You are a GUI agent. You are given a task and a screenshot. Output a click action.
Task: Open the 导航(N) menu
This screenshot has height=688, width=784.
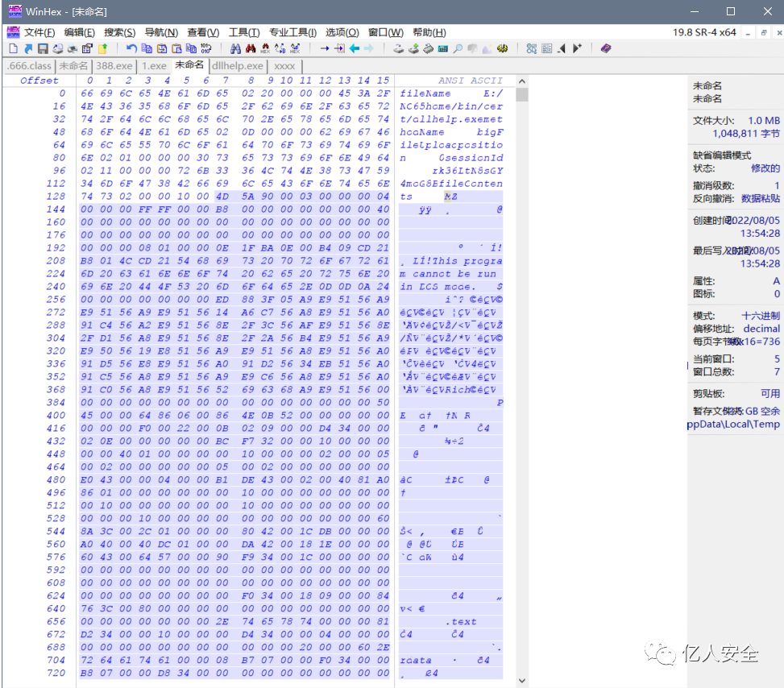click(161, 32)
